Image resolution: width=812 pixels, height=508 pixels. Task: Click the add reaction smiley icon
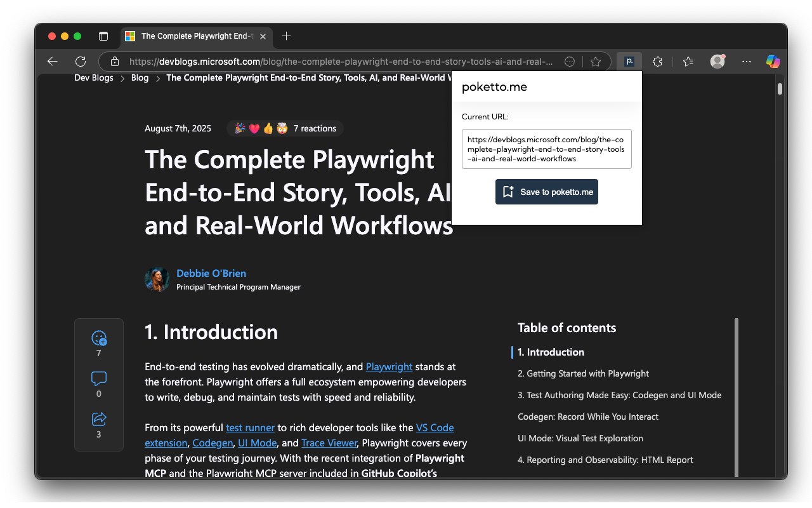click(x=99, y=338)
